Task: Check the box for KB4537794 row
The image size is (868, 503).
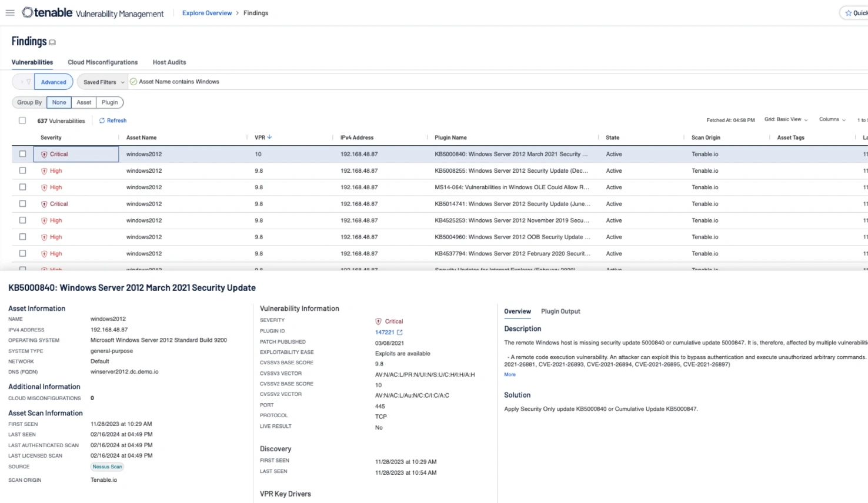Action: point(22,253)
